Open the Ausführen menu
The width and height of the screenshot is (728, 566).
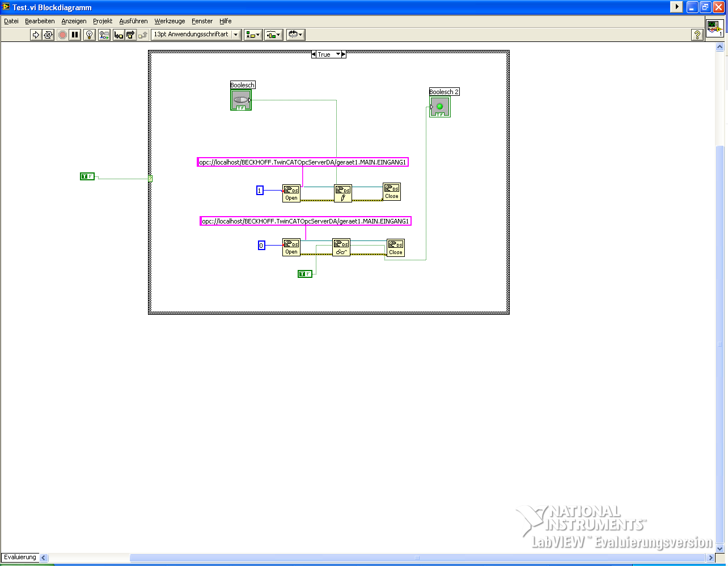click(133, 21)
